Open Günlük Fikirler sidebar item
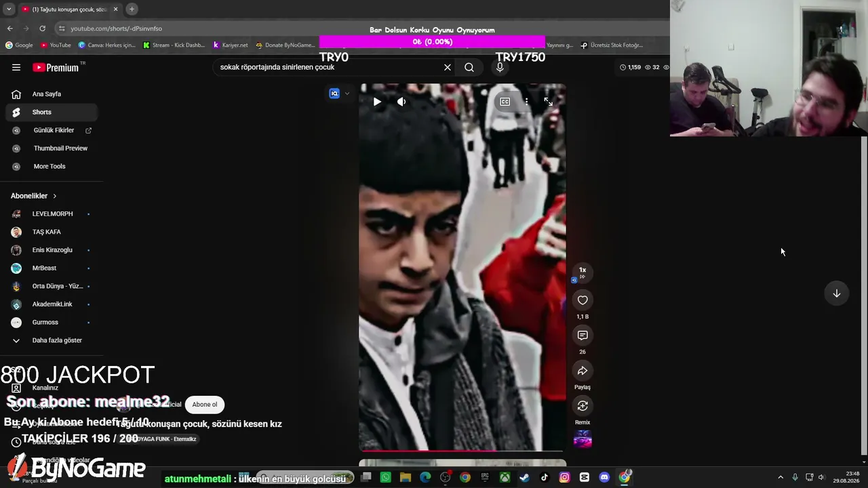This screenshot has width=868, height=488. point(52,130)
